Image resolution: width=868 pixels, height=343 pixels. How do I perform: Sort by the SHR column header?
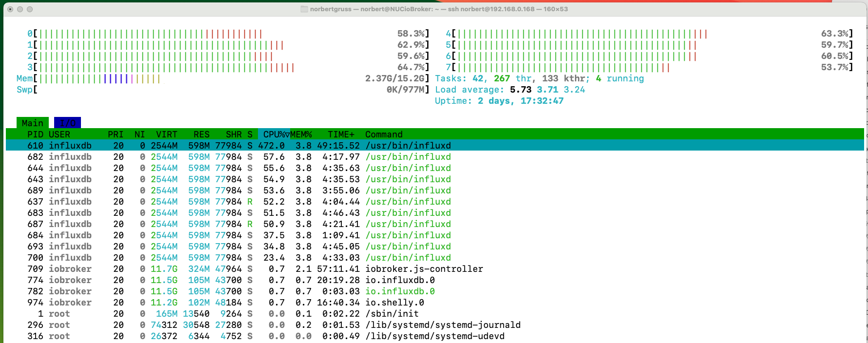pos(234,134)
